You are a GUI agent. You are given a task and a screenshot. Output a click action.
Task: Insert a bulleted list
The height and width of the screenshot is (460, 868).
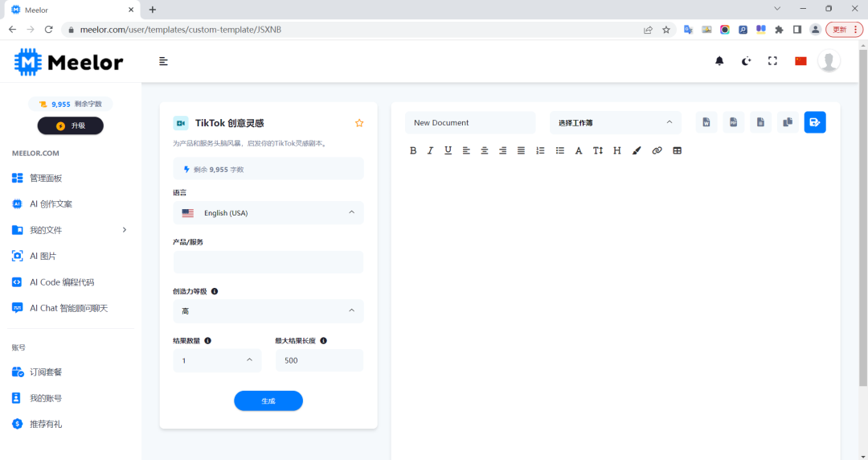559,150
